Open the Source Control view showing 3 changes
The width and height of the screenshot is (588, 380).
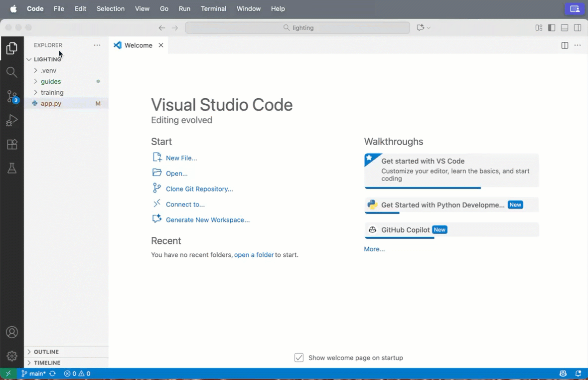12,96
